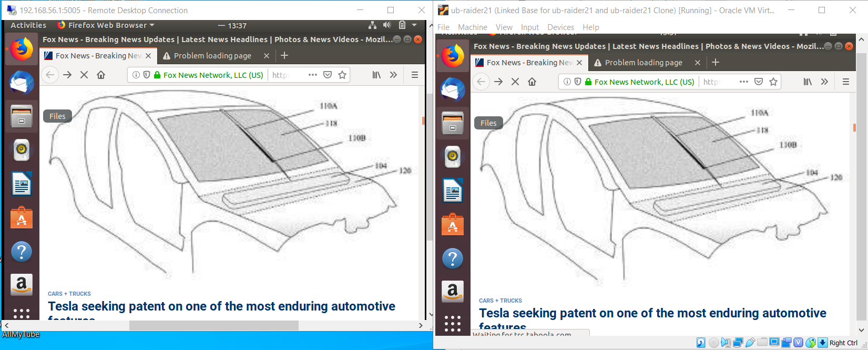Expand toolbar overflow chevrons in Remote Desktop Firefox
The image size is (868, 350).
393,75
